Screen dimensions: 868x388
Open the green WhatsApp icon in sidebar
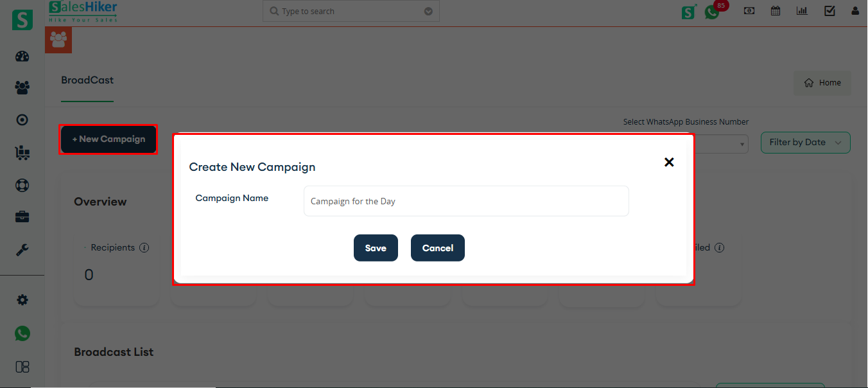click(x=22, y=333)
